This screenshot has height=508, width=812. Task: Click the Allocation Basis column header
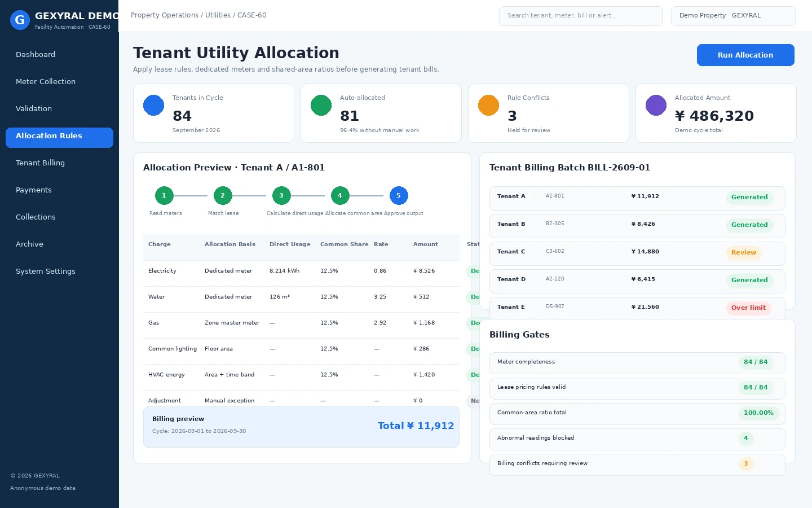pyautogui.click(x=230, y=244)
